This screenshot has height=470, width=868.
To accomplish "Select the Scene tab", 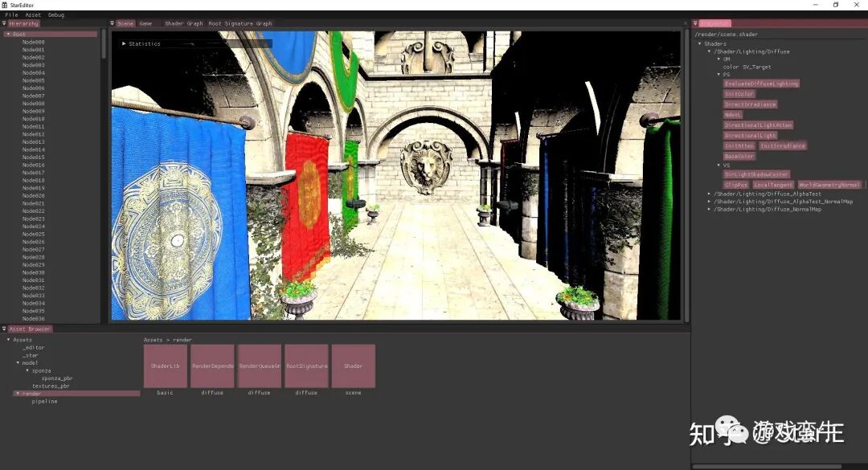I will [125, 23].
